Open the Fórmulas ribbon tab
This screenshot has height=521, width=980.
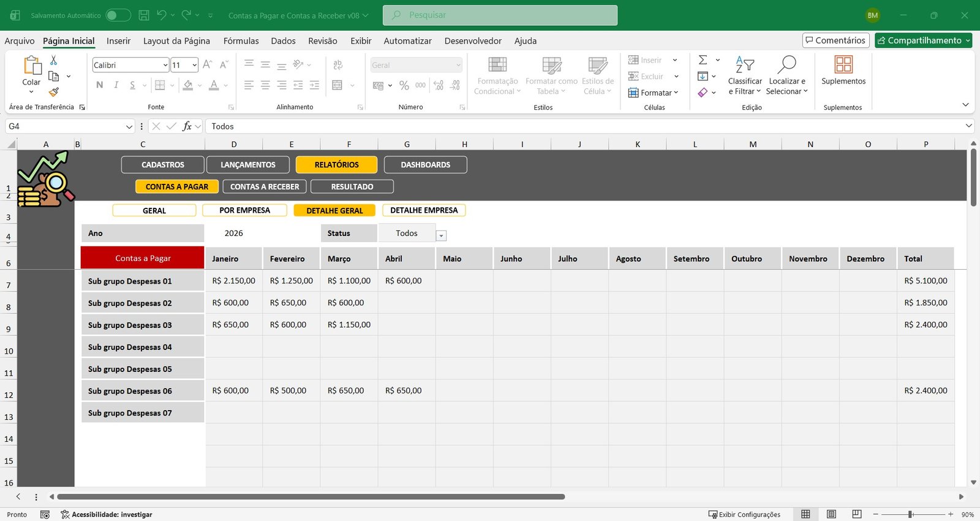(241, 41)
